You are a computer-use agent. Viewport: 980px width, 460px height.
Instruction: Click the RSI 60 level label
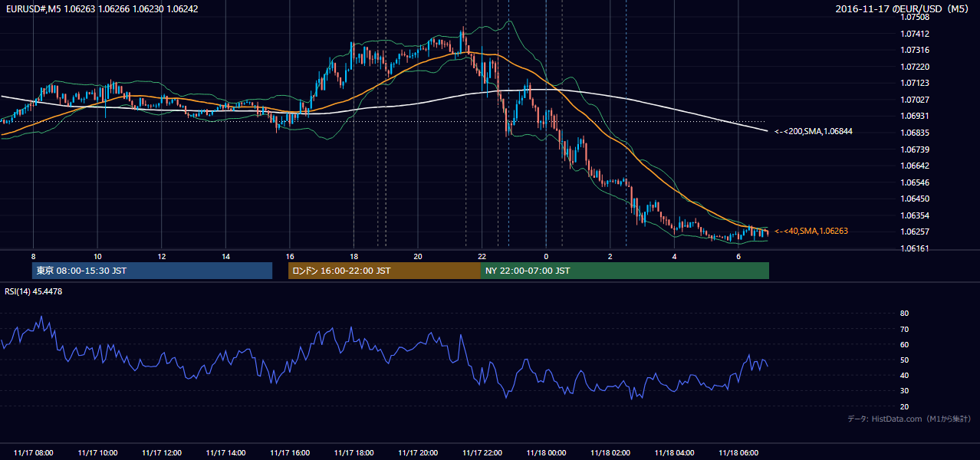(x=904, y=344)
